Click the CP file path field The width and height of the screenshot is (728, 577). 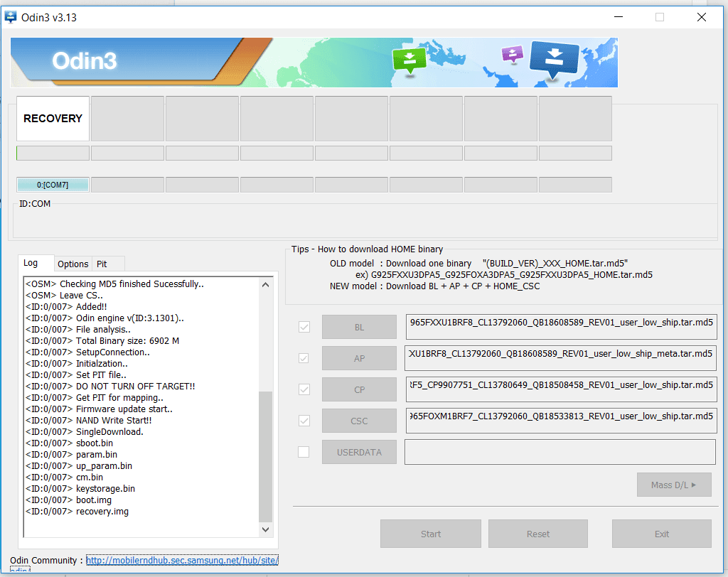[x=562, y=389]
